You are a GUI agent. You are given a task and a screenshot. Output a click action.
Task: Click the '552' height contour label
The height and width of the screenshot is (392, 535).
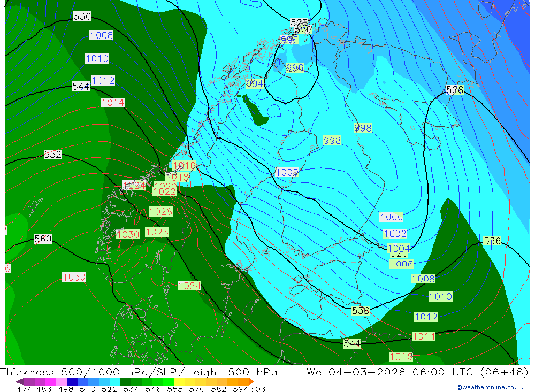(x=52, y=155)
